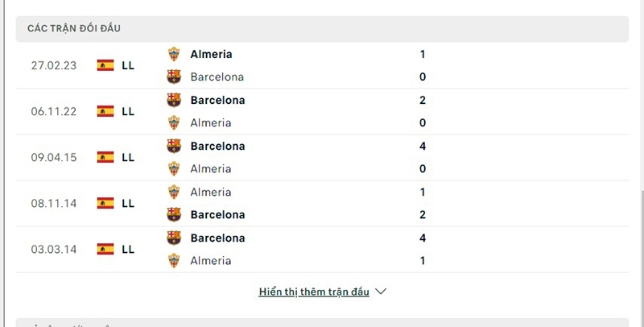Screen dimensions: 644x327
Task: Click 'Hiển thị thêm trận đấu' link
Action: (314, 292)
